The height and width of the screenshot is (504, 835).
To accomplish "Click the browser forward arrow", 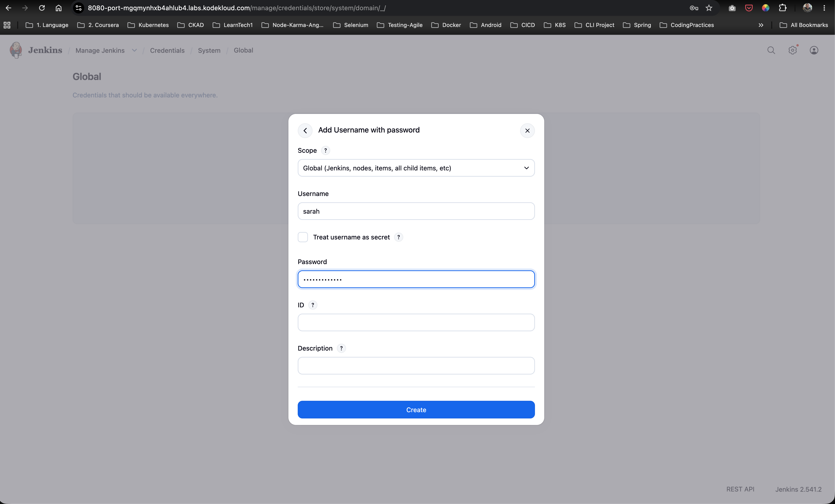I will tap(25, 8).
